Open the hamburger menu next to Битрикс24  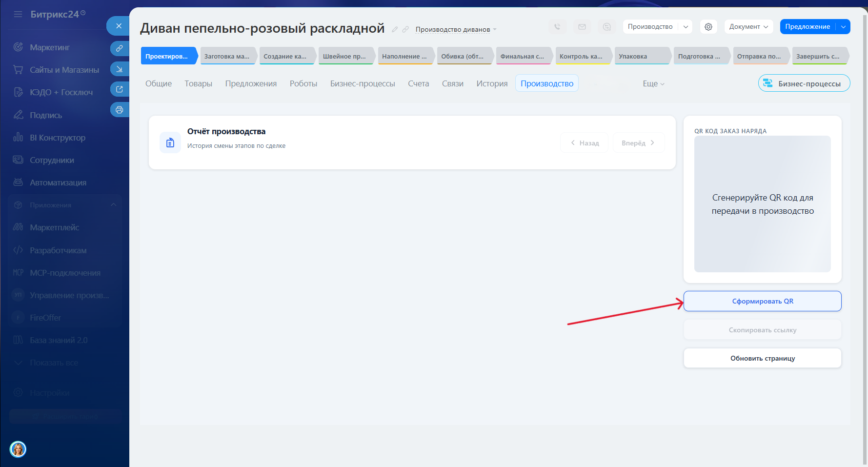[x=18, y=14]
